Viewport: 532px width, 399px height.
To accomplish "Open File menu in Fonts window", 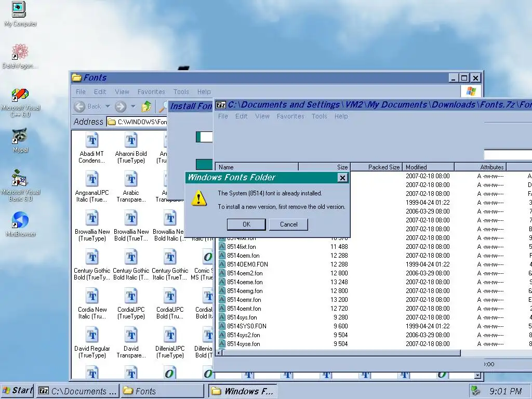I will click(x=81, y=91).
